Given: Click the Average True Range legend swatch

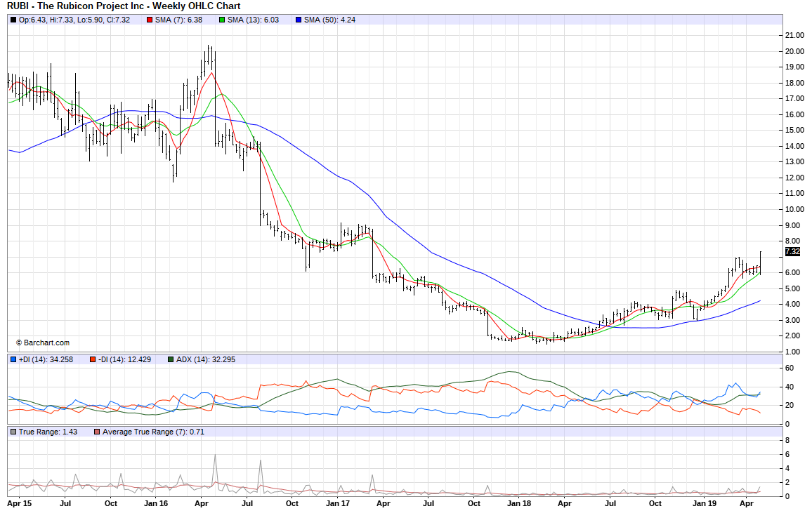Looking at the screenshot, I should [x=97, y=432].
